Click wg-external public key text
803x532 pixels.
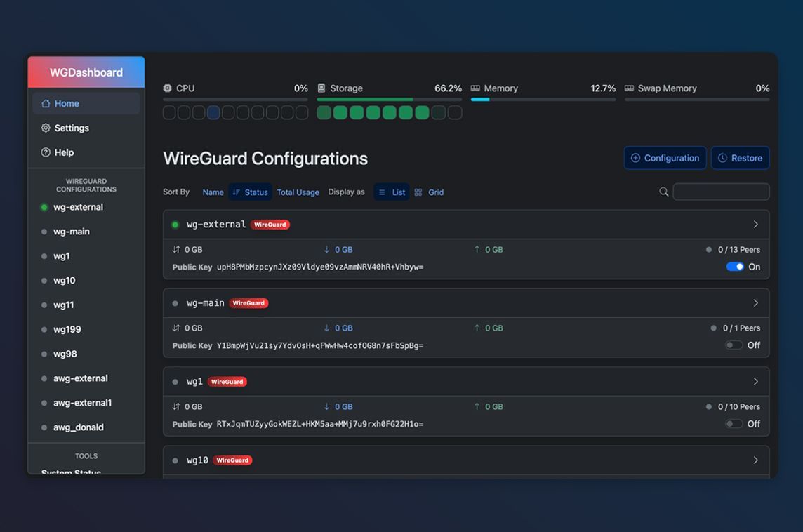click(x=320, y=267)
